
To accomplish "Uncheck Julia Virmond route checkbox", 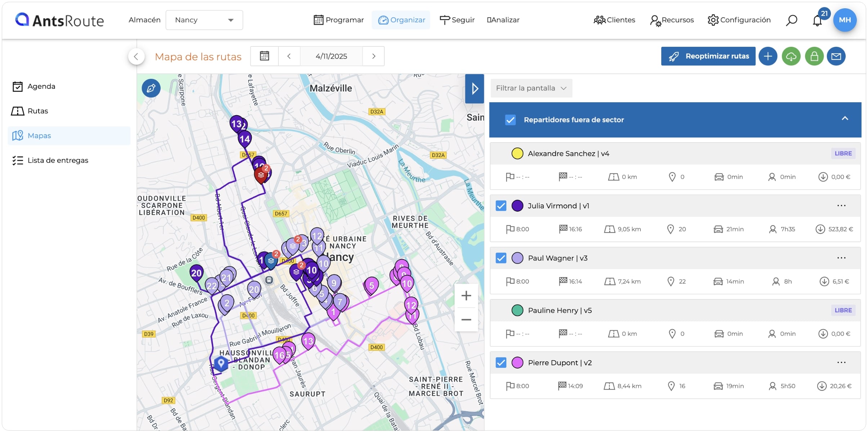I will (501, 206).
